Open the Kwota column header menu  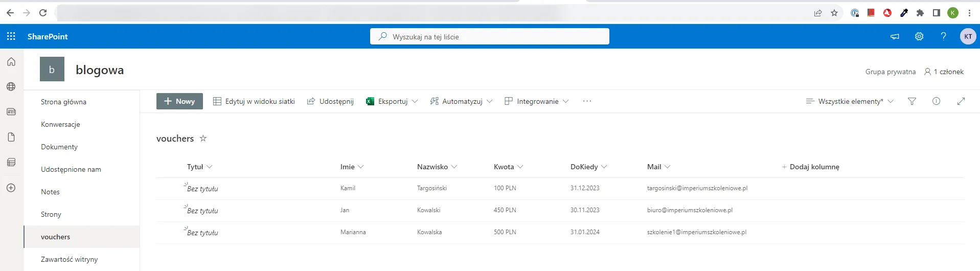[508, 167]
